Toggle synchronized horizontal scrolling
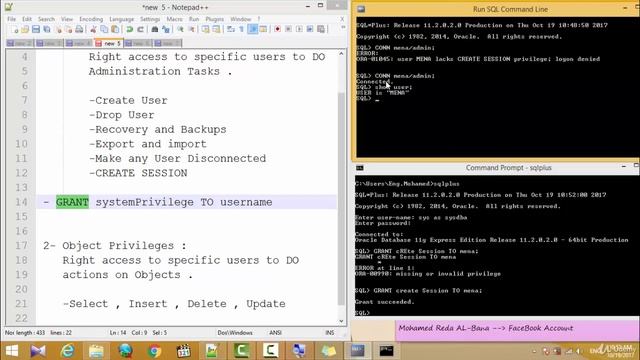Screen dimensions: 640x360 [x=216, y=29]
